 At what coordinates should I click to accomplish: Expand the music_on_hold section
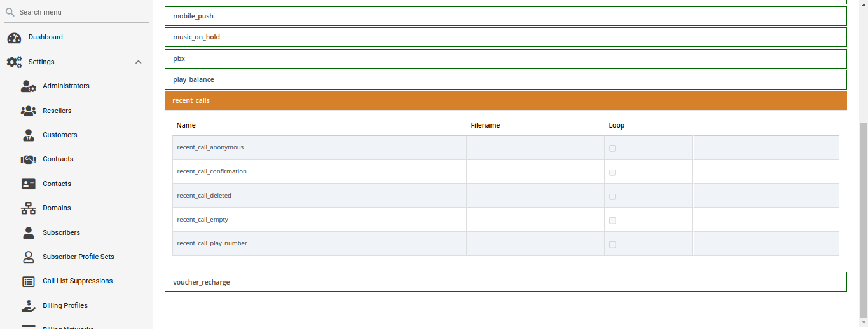[x=505, y=37]
